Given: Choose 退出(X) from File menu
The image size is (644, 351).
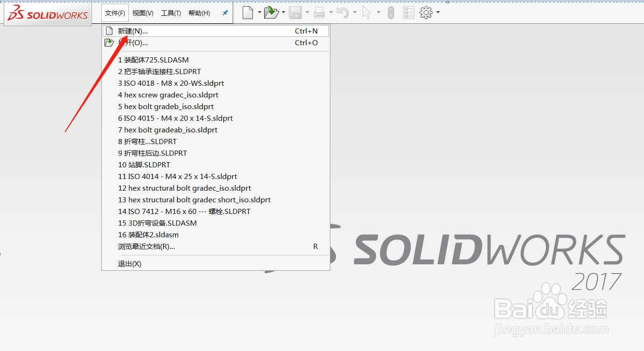Looking at the screenshot, I should (x=216, y=264).
